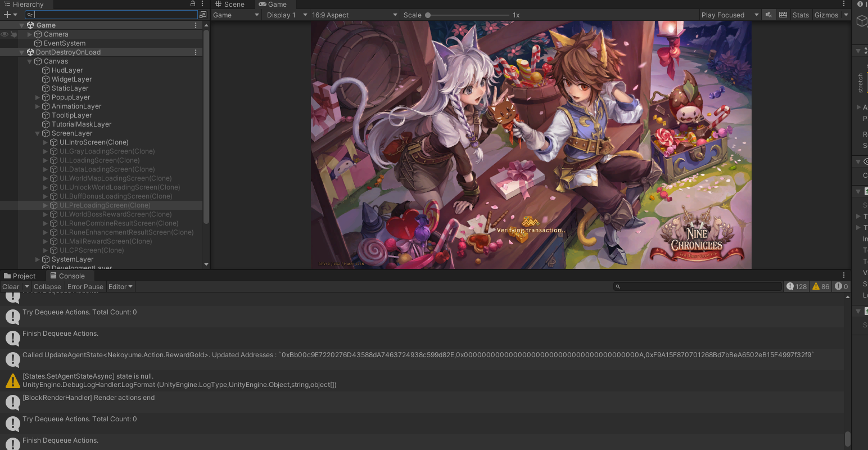
Task: Enable Collapse in the Console toolbar
Action: pos(47,286)
